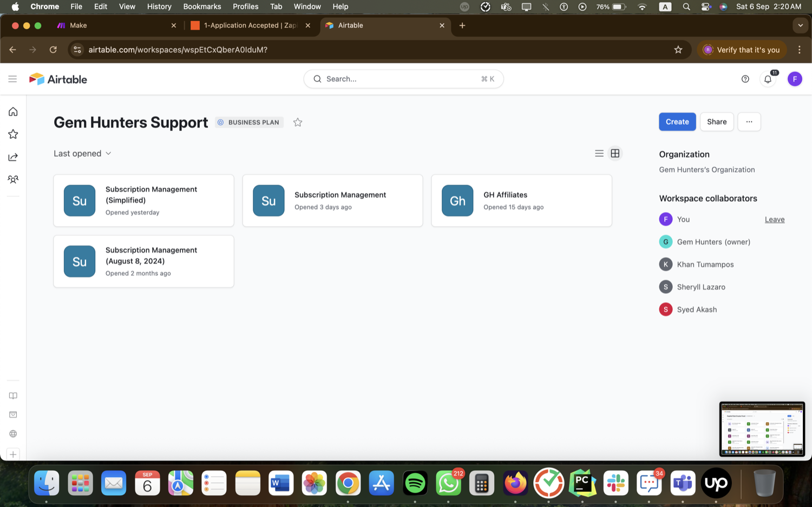The image size is (812, 507).
Task: View site information icon in address bar
Action: tap(77, 50)
